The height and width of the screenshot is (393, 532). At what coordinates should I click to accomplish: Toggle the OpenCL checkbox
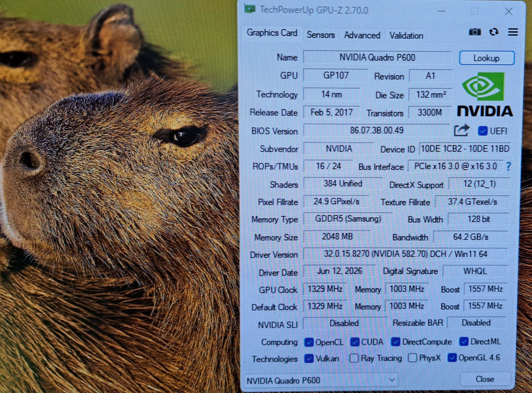(x=309, y=342)
